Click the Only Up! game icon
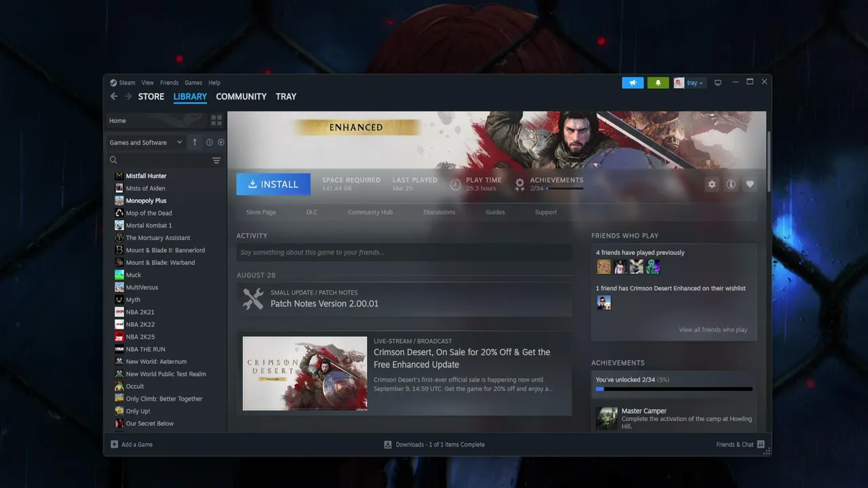The width and height of the screenshot is (868, 488). [119, 411]
